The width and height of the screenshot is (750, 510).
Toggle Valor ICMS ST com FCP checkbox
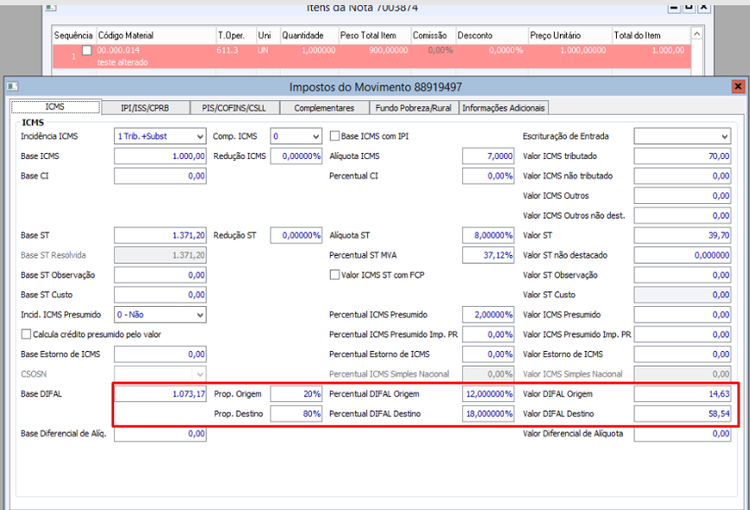335,275
